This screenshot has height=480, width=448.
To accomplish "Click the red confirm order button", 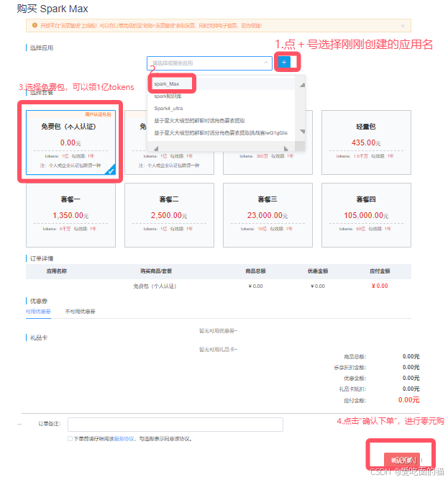I will pos(402,460).
